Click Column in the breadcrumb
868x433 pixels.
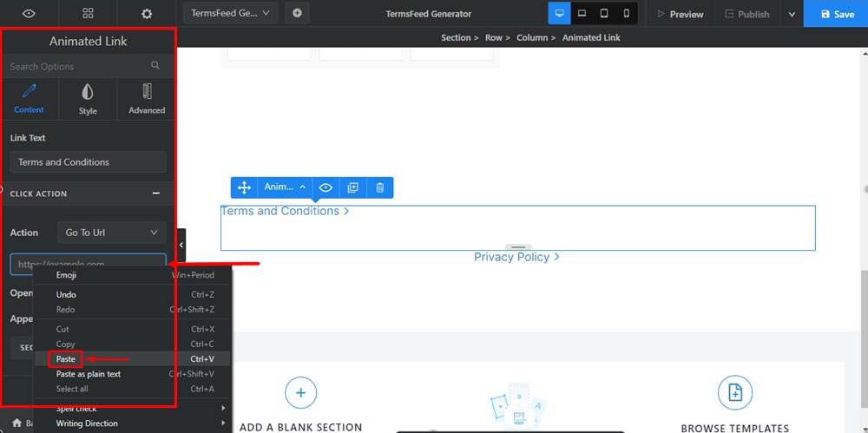532,37
